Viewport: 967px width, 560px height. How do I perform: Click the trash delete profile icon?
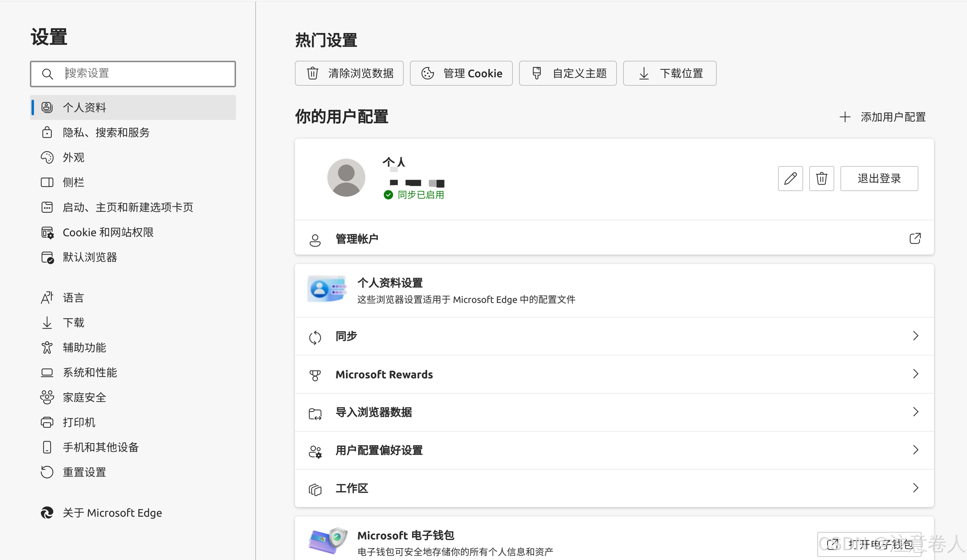click(x=821, y=178)
